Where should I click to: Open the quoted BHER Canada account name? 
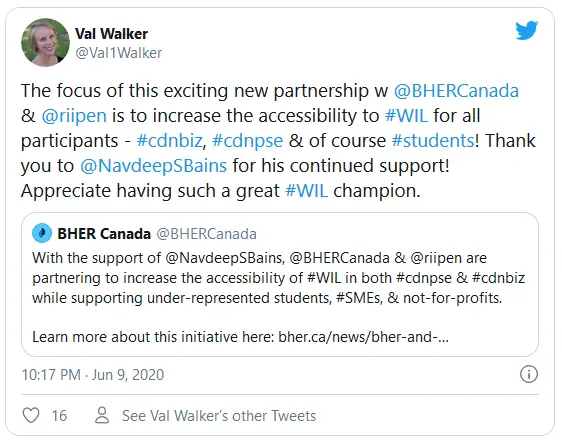(x=104, y=234)
